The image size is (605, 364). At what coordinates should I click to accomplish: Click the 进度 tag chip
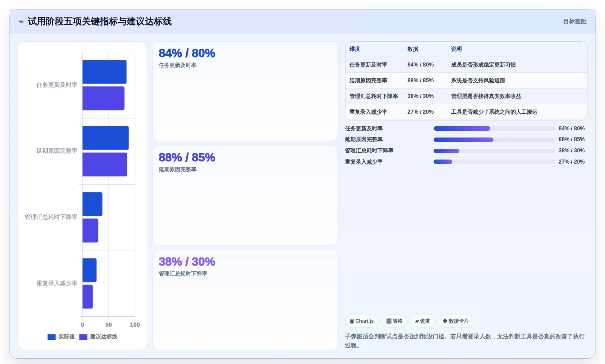click(x=422, y=321)
